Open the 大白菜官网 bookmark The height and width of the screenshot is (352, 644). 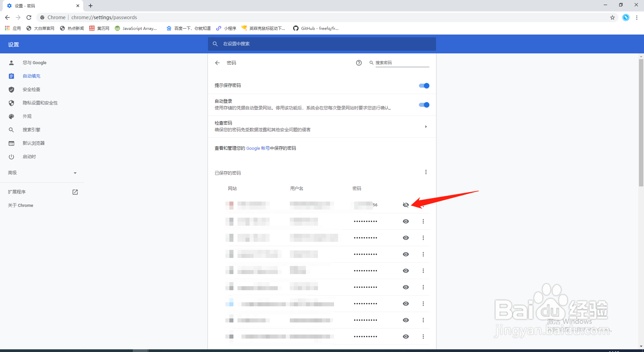pos(40,29)
